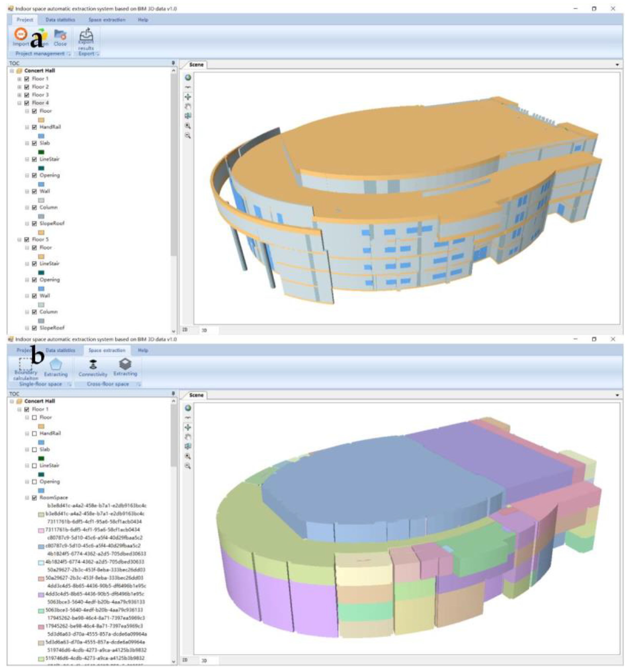Click the Boundary calculation icon
The height and width of the screenshot is (672, 628).
point(25,364)
